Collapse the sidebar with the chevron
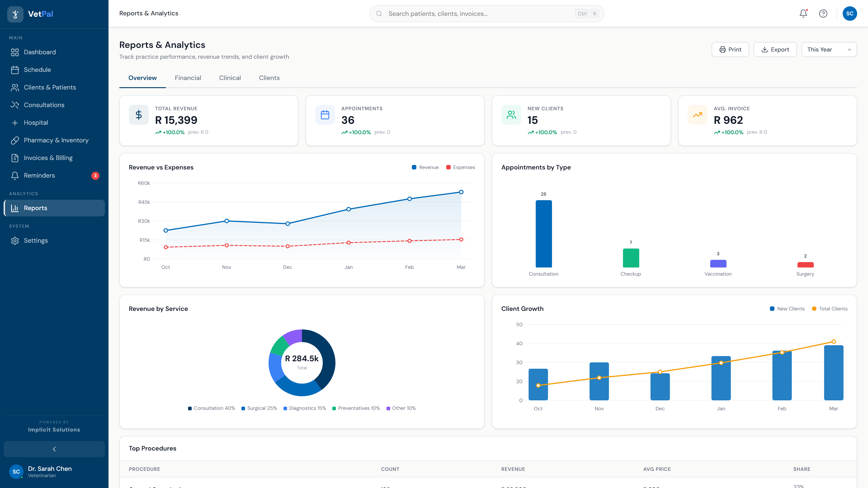Viewport: 868px width, 488px height. 54,449
